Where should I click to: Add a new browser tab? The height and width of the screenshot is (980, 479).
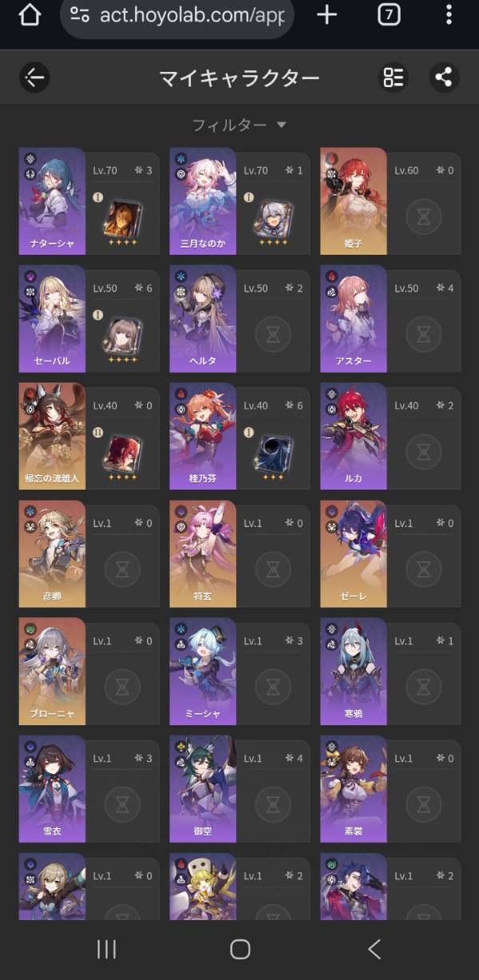pos(327,14)
